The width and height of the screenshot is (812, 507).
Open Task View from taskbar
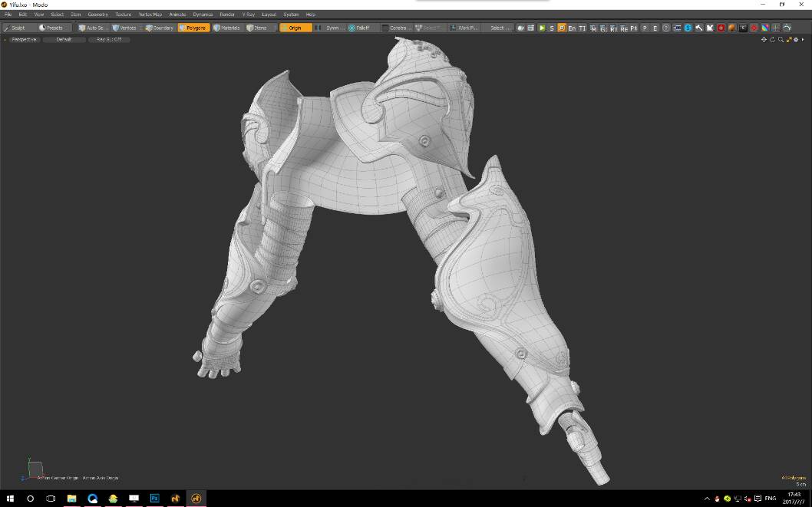51,499
